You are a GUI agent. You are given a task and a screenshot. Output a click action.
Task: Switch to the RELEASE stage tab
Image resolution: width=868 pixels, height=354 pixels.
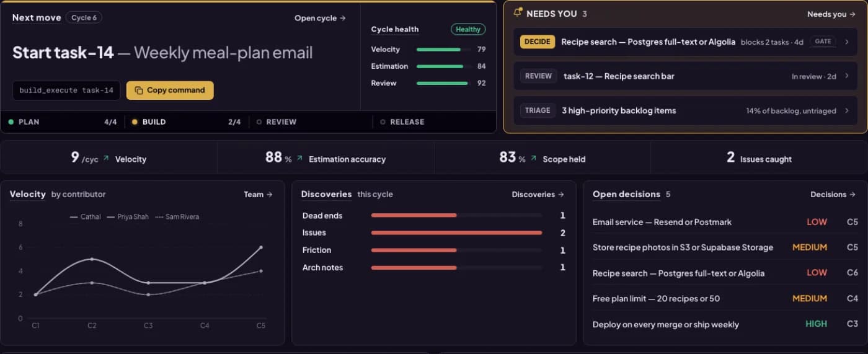click(434, 122)
